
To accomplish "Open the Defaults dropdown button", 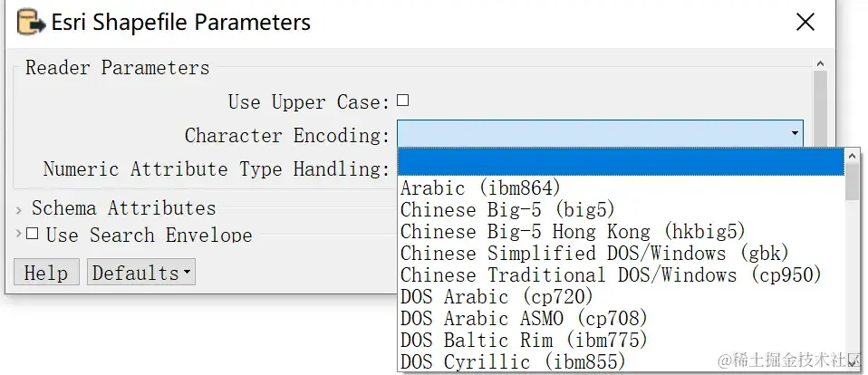I will pos(141,273).
